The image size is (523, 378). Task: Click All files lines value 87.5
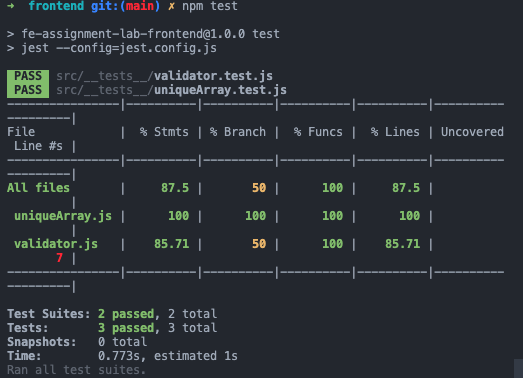[x=406, y=188]
